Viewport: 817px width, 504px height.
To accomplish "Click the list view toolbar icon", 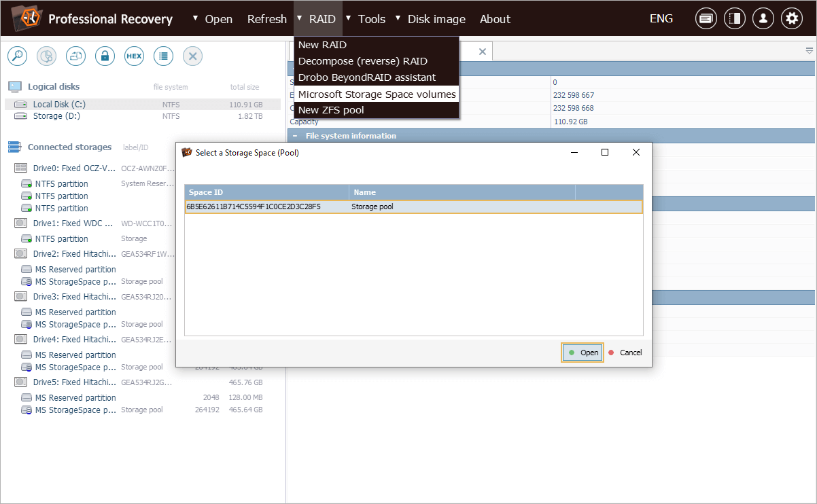I will point(163,56).
